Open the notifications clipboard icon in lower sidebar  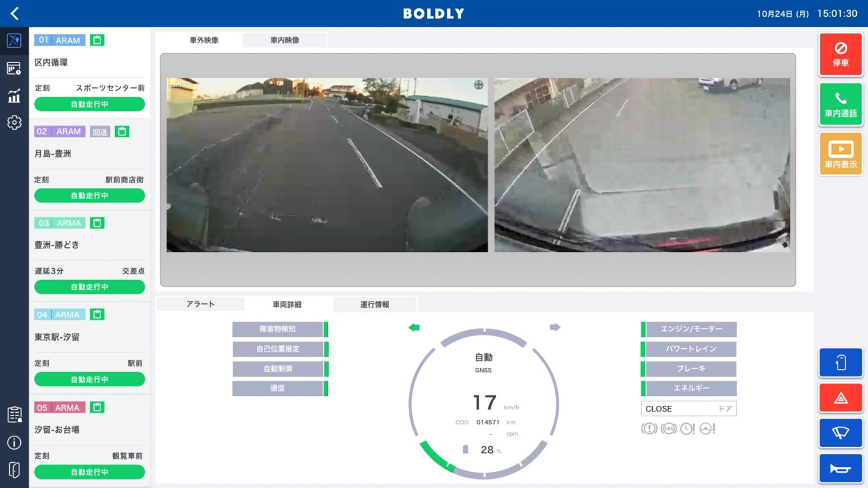tap(14, 414)
